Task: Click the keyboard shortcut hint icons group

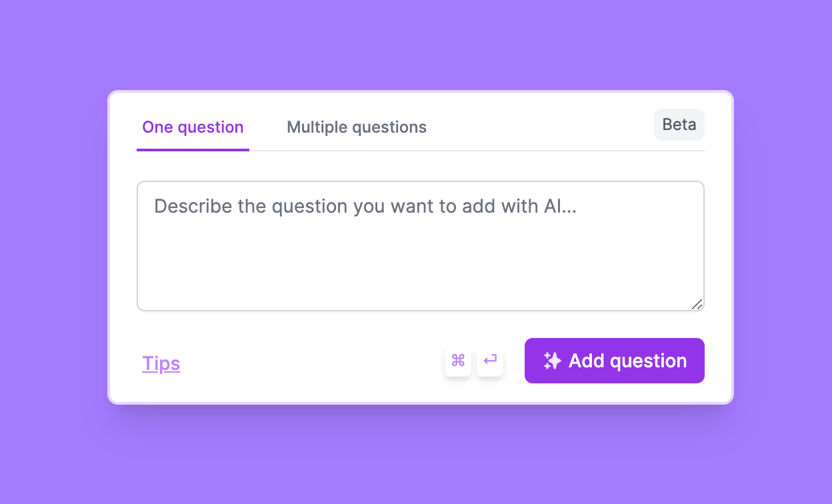Action: [x=474, y=360]
